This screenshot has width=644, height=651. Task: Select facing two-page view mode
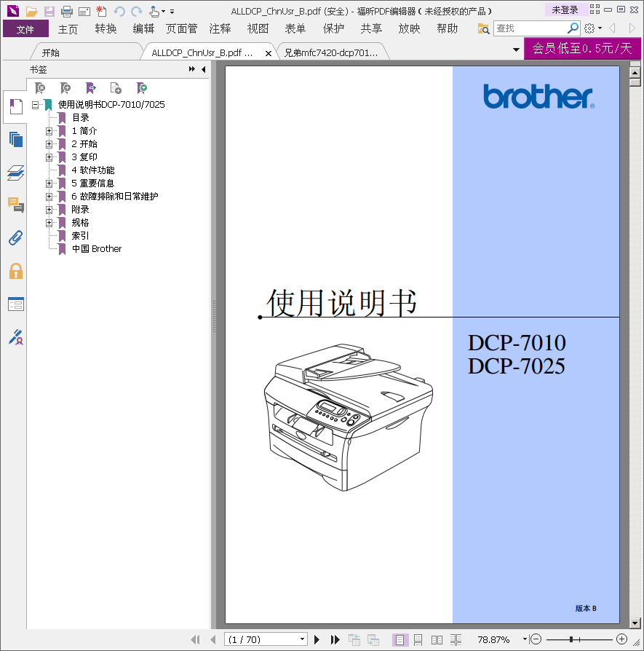437,640
